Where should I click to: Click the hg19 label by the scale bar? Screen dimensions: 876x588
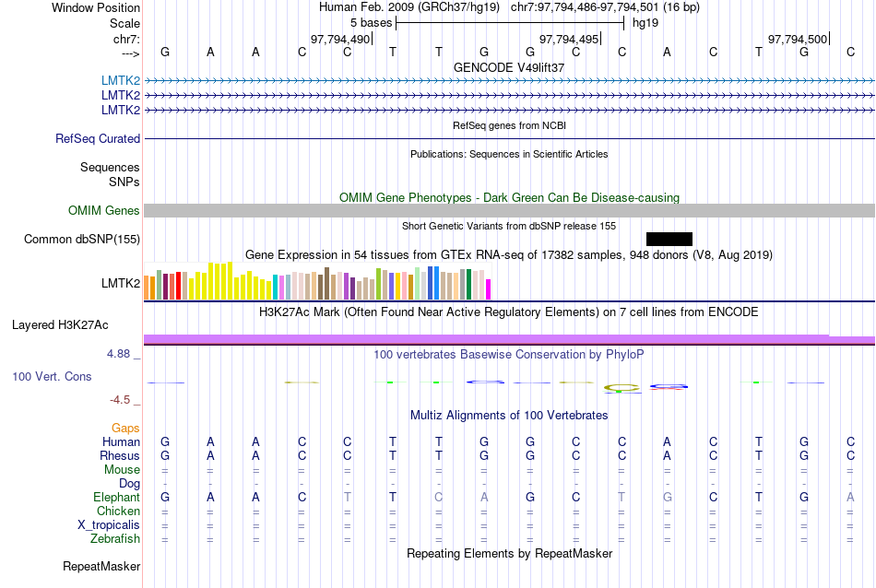645,23
